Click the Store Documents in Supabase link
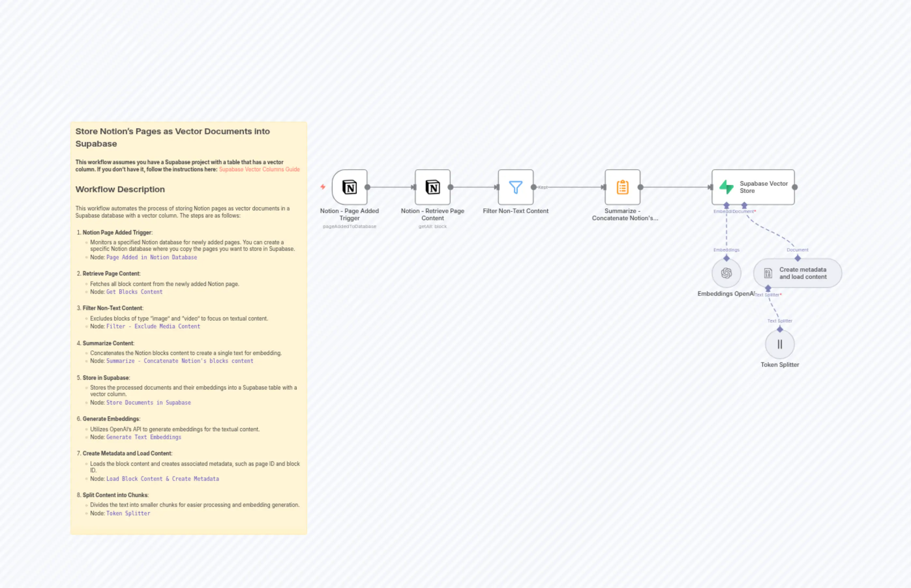 tap(149, 402)
